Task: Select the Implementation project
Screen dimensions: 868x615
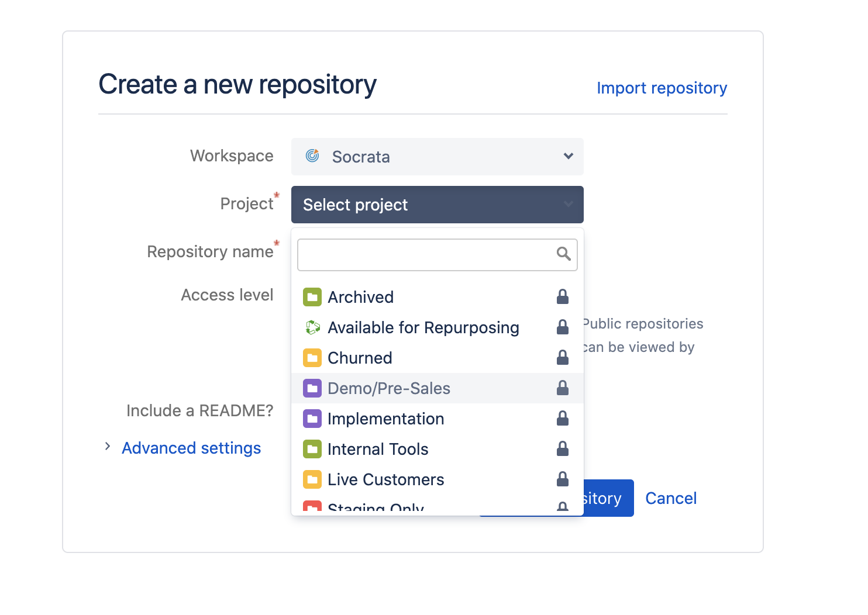Action: (x=438, y=419)
